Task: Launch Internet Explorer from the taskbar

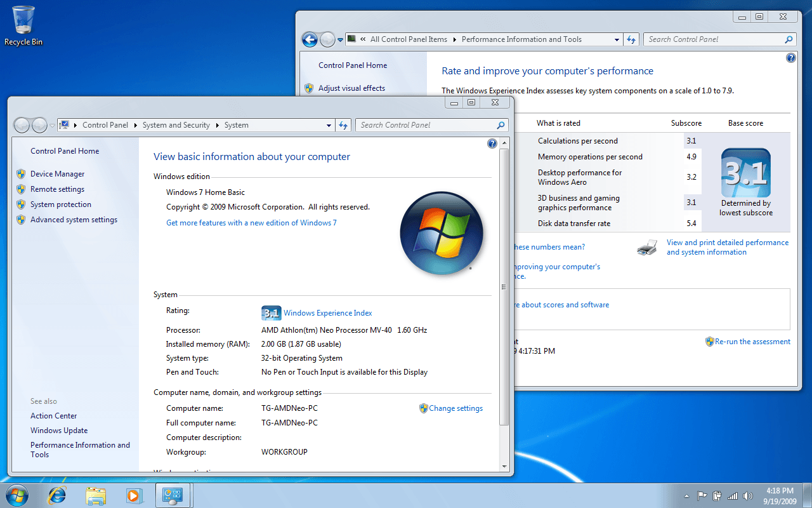Action: pyautogui.click(x=57, y=495)
